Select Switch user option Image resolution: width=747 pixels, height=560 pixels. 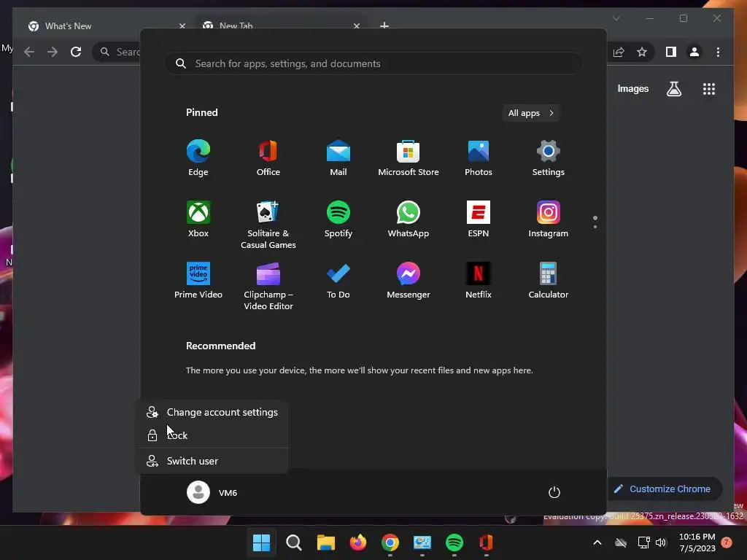click(x=212, y=461)
